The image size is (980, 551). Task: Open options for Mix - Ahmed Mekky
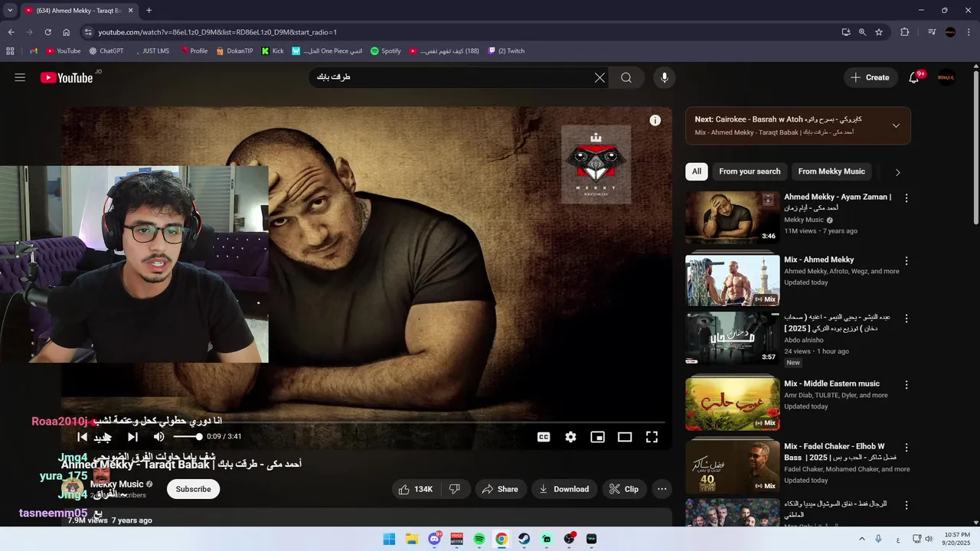pos(906,261)
